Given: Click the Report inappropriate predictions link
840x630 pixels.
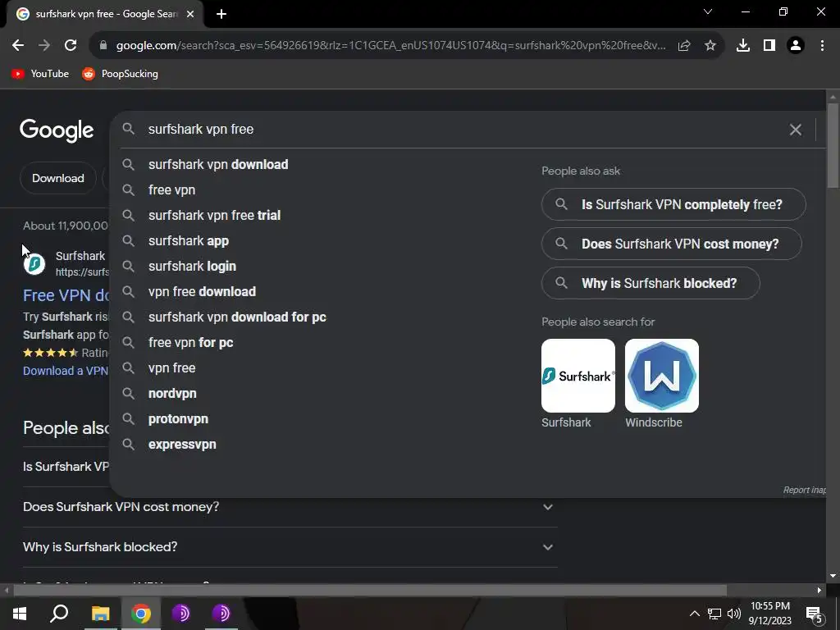Looking at the screenshot, I should click(804, 491).
